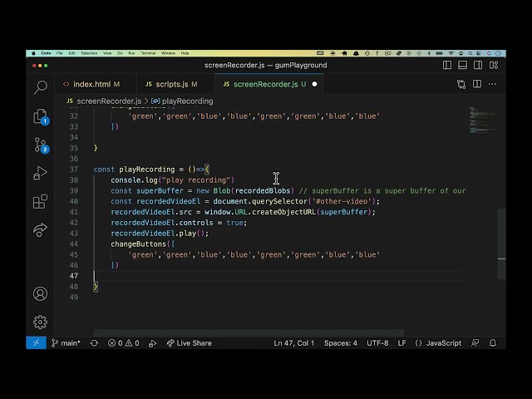Open the Help menu
Viewport: 532px width, 399px height.
click(185, 53)
